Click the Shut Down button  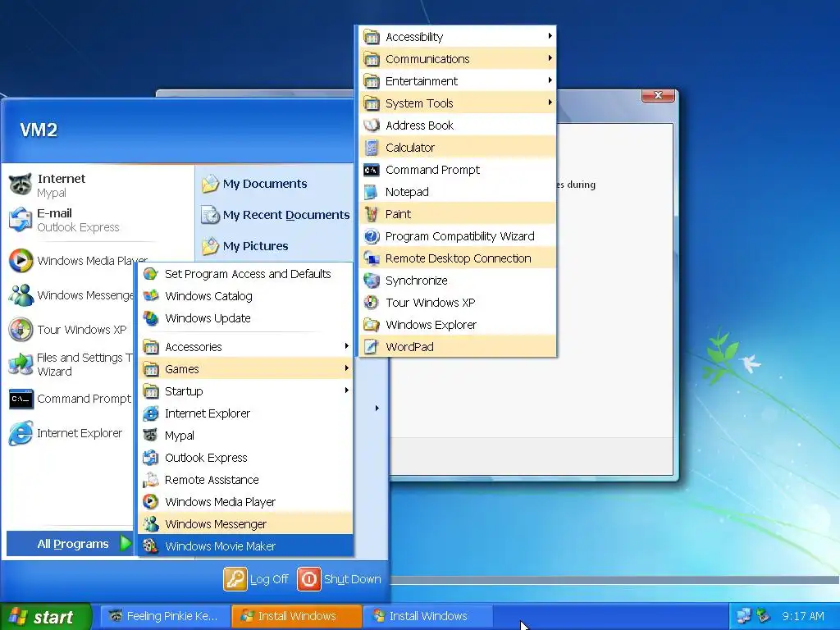(x=339, y=579)
